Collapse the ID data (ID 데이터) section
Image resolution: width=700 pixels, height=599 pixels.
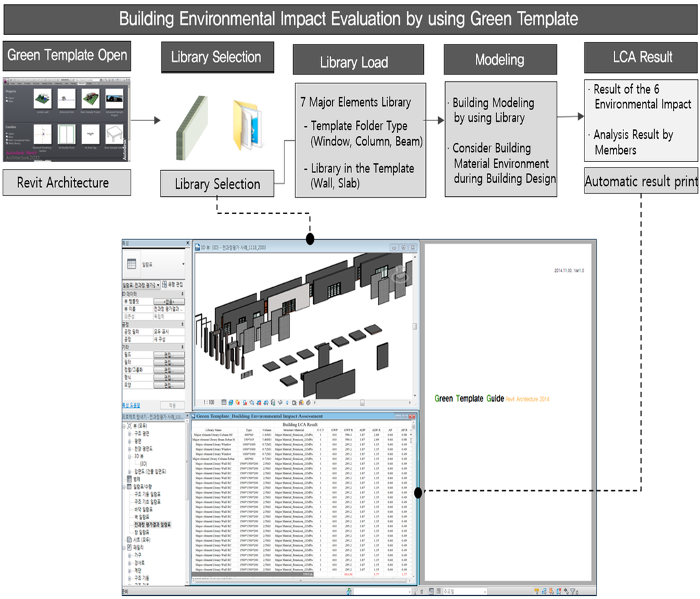pyautogui.click(x=182, y=294)
